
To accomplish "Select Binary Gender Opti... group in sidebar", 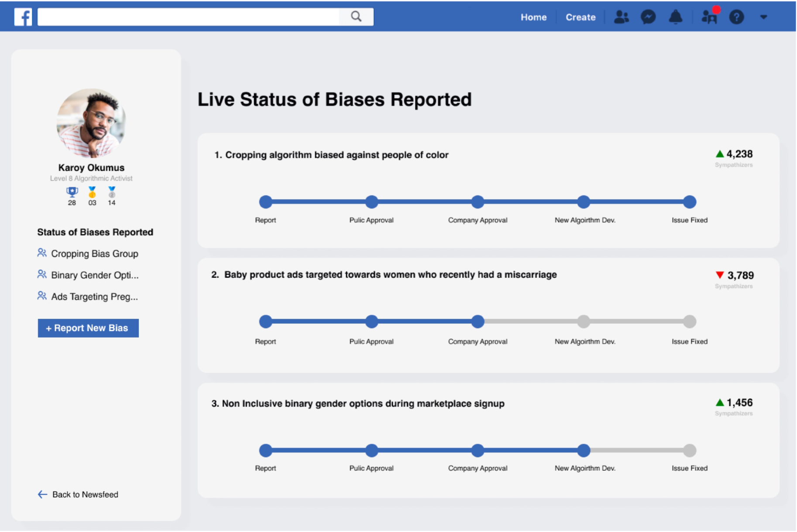I will point(88,275).
